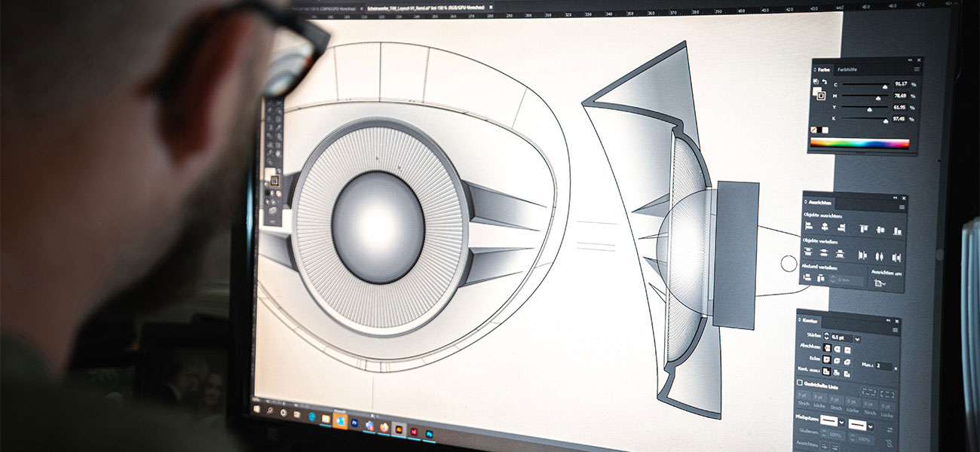This screenshot has width=980, height=452.
Task: Click the Stärke stepper arrows
Action: pyautogui.click(x=826, y=336)
